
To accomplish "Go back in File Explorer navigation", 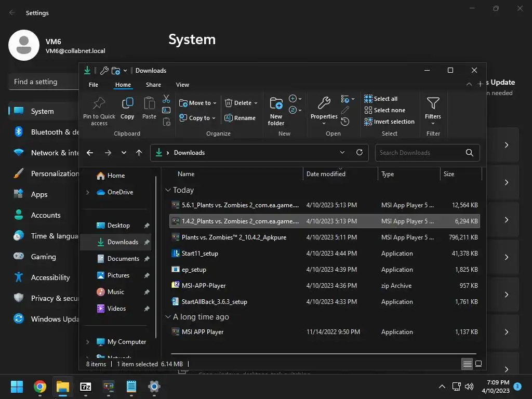I will point(90,153).
